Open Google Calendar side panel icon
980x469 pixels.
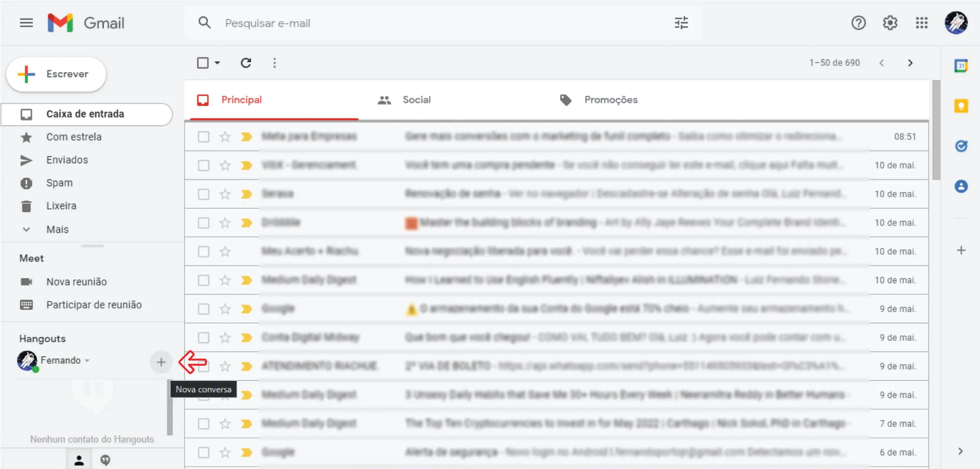pyautogui.click(x=961, y=66)
